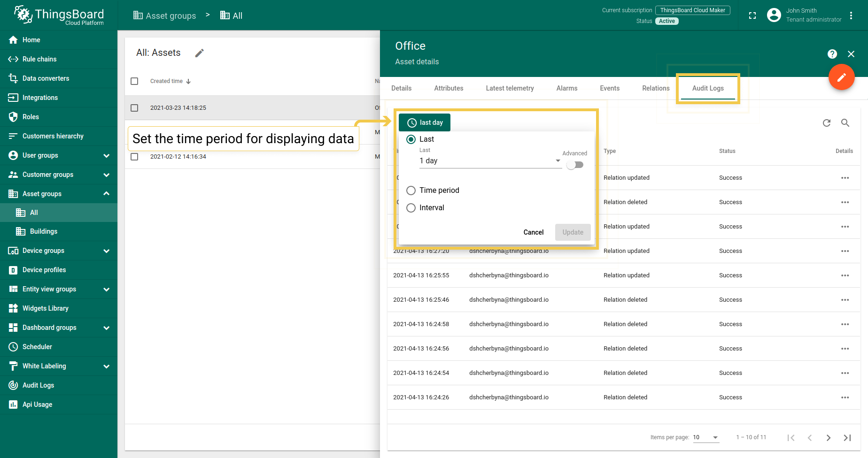868x458 pixels.
Task: Click the help question mark icon
Action: pyautogui.click(x=832, y=54)
